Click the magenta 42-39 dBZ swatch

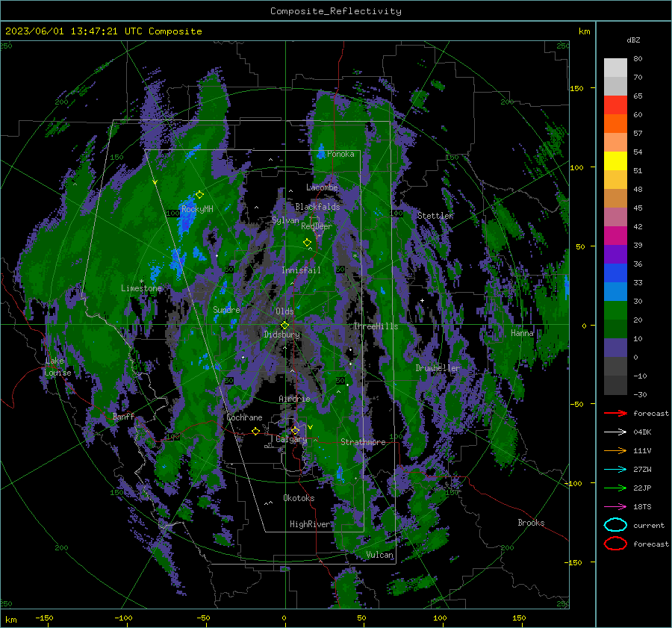pyautogui.click(x=615, y=236)
